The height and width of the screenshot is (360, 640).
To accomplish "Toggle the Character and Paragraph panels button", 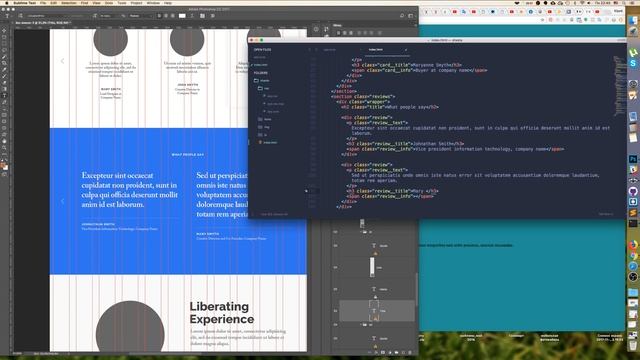I will [x=202, y=16].
